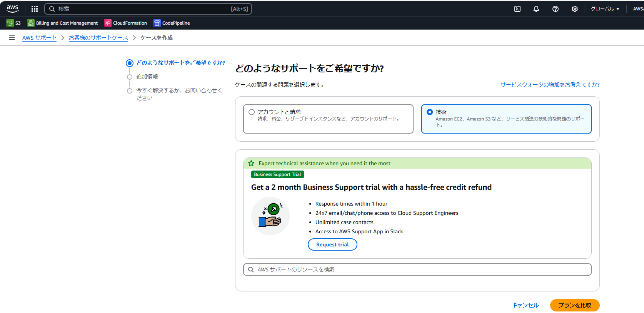The image size is (644, 313).
Task: Go to the 今すぐ解決するか step
Action: click(179, 94)
